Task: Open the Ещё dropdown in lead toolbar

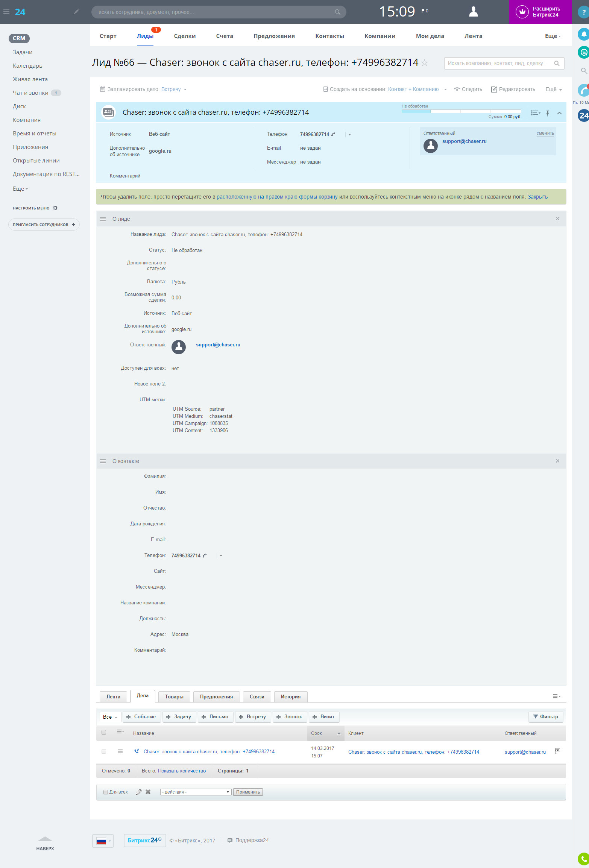Action: 554,90
